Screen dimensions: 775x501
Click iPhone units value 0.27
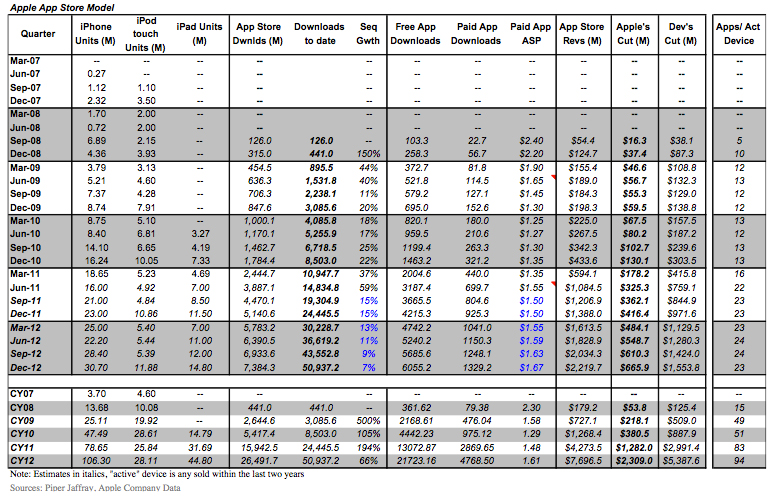(x=96, y=74)
